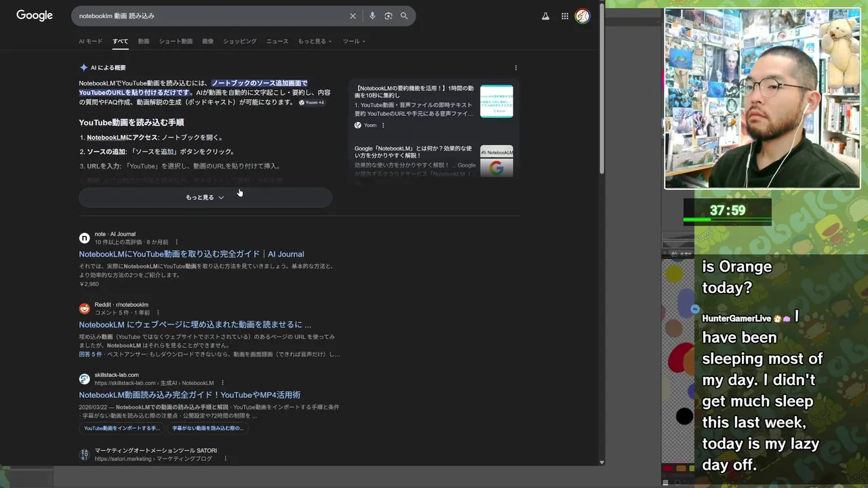Click the Google logo
Image resolution: width=868 pixels, height=488 pixels.
point(35,16)
